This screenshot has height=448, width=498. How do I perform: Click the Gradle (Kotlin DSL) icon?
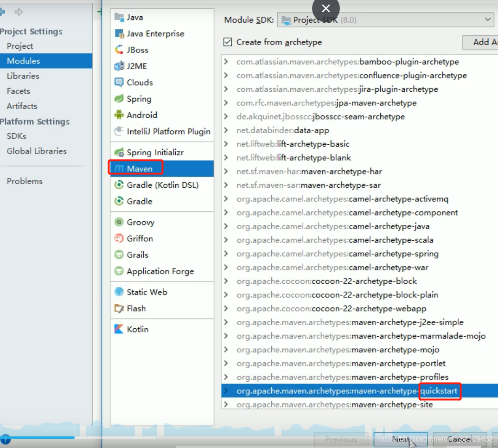click(119, 185)
